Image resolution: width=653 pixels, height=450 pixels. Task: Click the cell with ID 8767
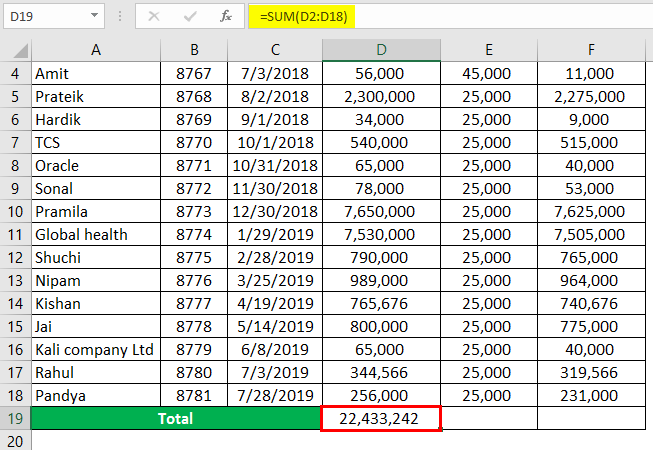click(194, 74)
